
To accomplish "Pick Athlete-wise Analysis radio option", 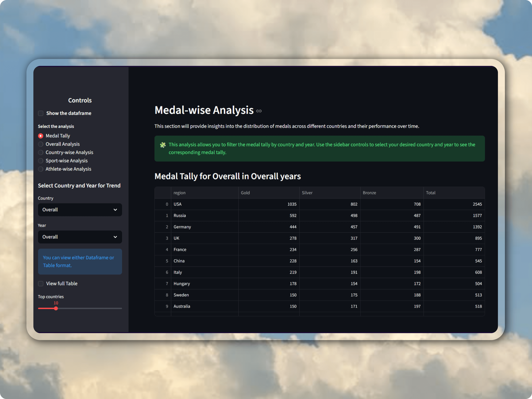I will 41,169.
